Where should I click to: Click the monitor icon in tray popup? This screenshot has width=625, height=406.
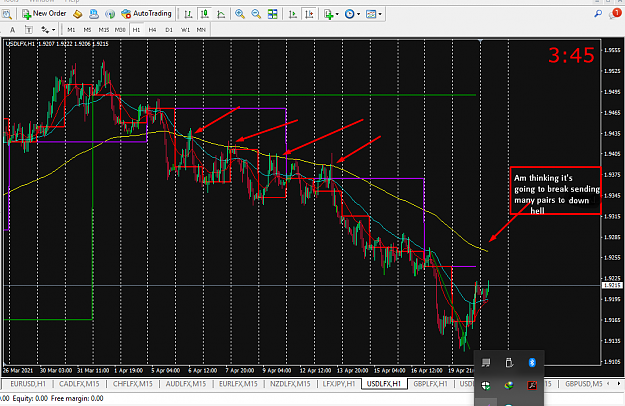click(486, 362)
